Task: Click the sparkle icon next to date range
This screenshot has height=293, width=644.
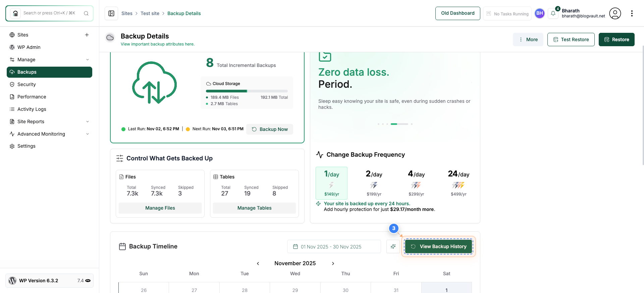Action: (x=393, y=246)
